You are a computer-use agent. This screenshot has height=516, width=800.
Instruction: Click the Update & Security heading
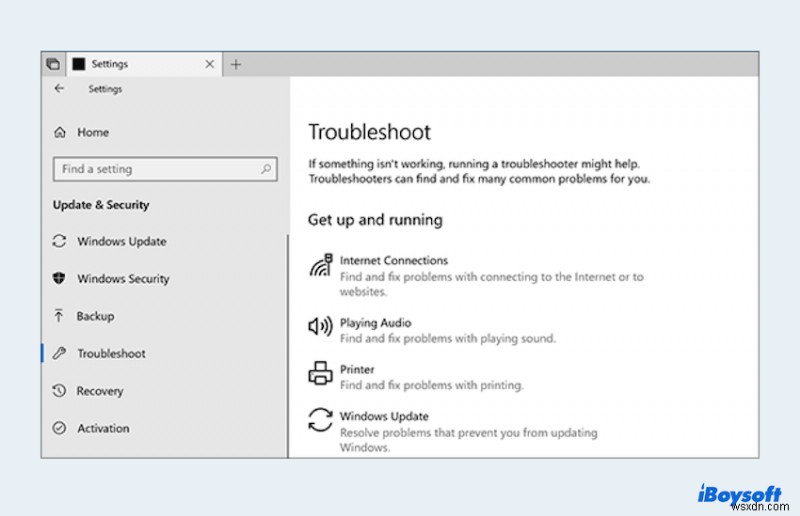click(x=101, y=205)
